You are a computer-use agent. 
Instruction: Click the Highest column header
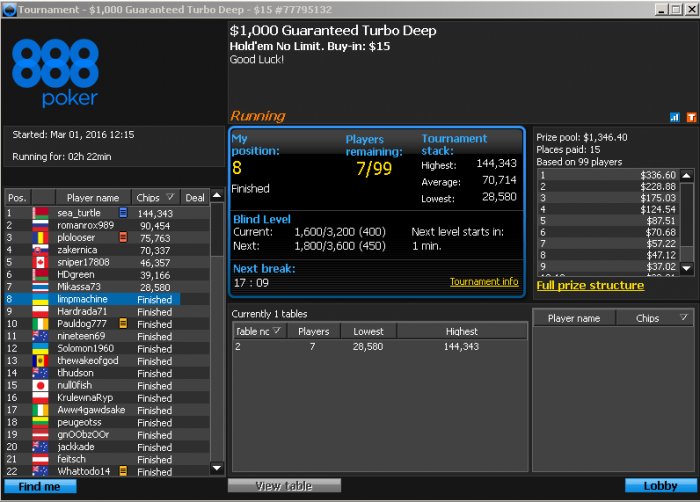462,331
